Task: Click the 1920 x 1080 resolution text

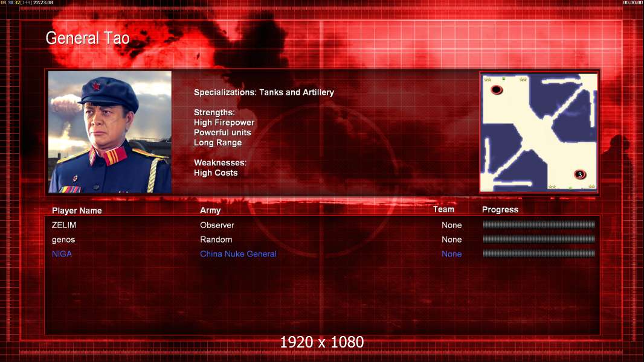Action: point(322,342)
